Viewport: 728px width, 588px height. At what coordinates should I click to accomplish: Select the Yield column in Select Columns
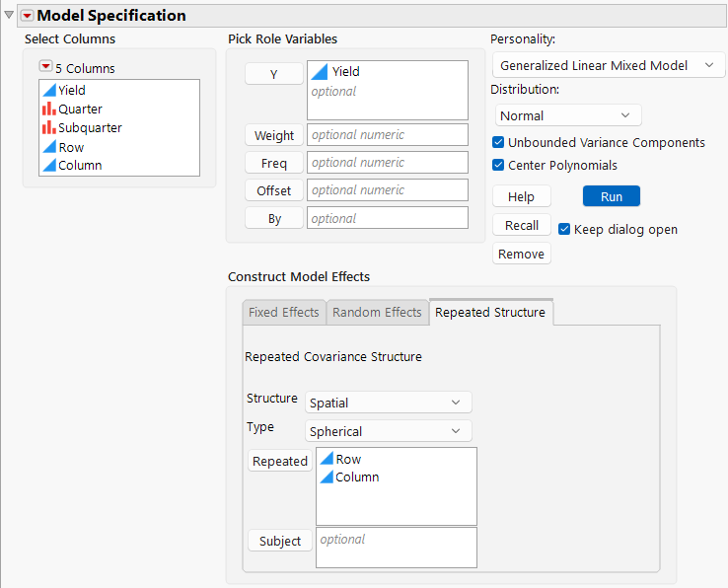71,90
